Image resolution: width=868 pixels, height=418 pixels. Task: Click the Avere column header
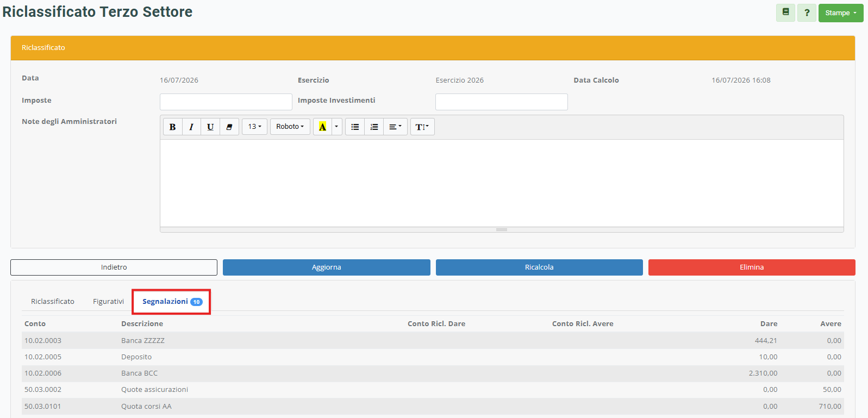tap(830, 324)
